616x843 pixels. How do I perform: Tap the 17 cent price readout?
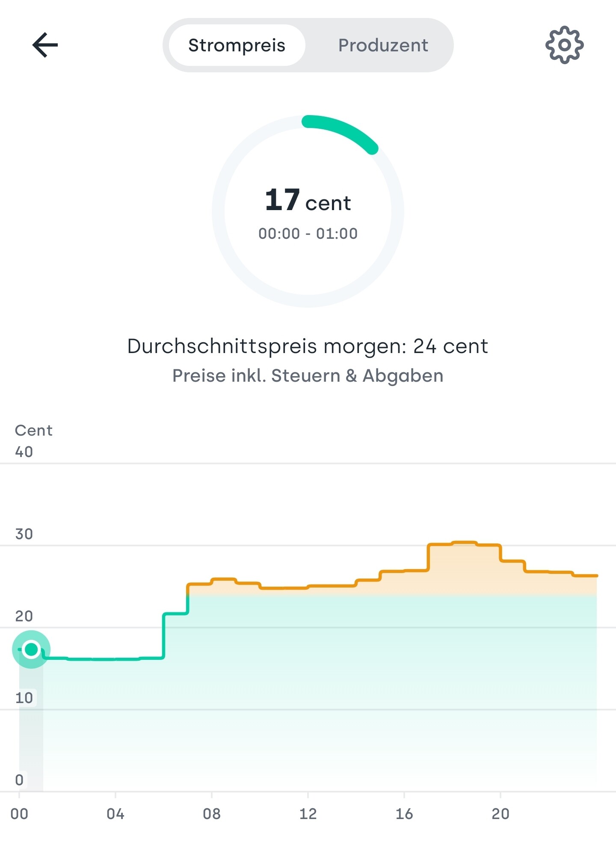pyautogui.click(x=308, y=200)
